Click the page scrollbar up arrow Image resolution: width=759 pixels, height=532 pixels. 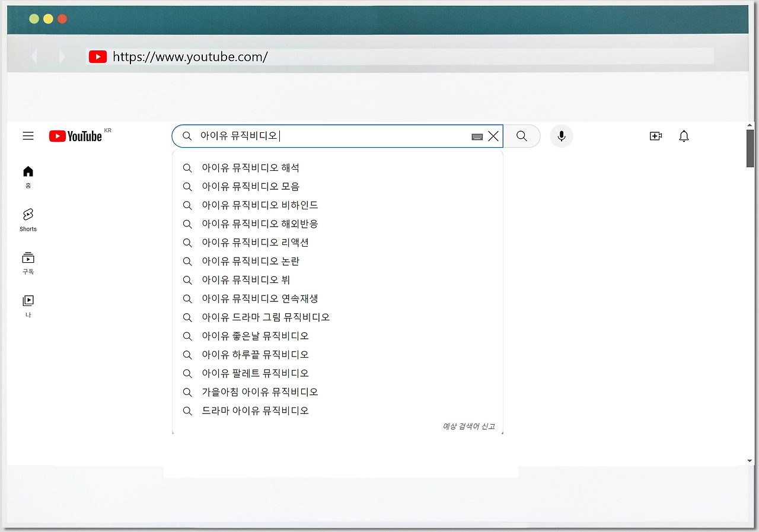[750, 125]
